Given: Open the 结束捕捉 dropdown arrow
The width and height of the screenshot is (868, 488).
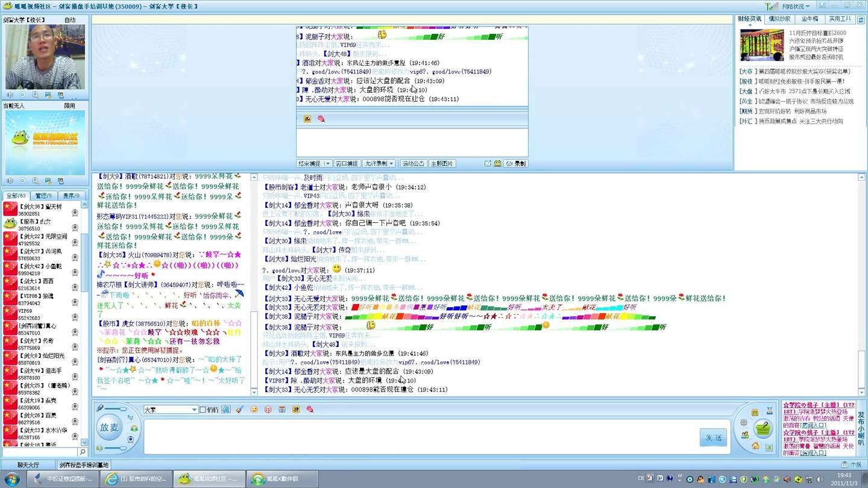Looking at the screenshot, I should (x=327, y=164).
